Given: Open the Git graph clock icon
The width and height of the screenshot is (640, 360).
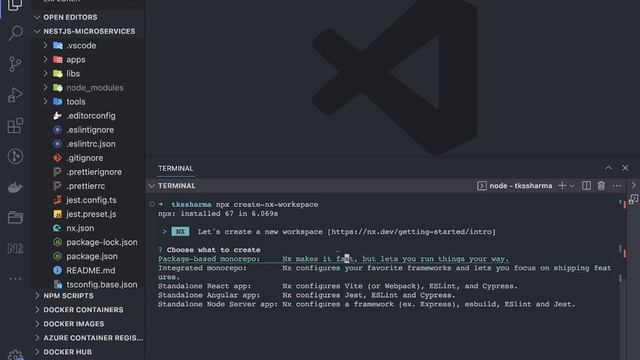Looking at the screenshot, I should pyautogui.click(x=15, y=156).
